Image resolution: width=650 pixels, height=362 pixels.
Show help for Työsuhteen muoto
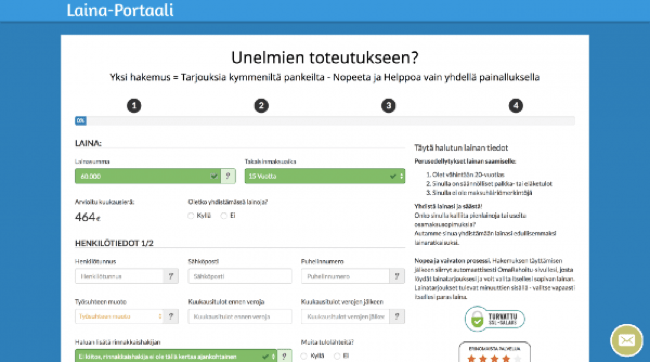[171, 316]
